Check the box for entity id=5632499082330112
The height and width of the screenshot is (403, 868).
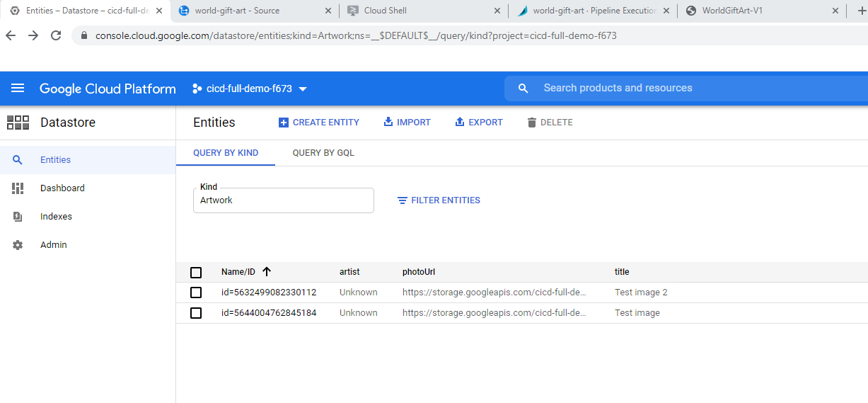point(196,293)
